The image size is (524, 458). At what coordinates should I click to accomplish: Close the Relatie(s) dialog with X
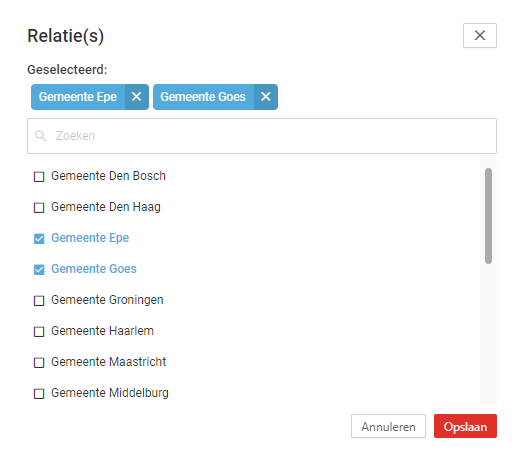(480, 35)
